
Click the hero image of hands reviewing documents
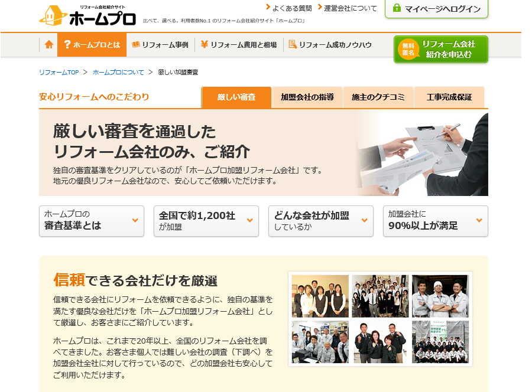423,153
